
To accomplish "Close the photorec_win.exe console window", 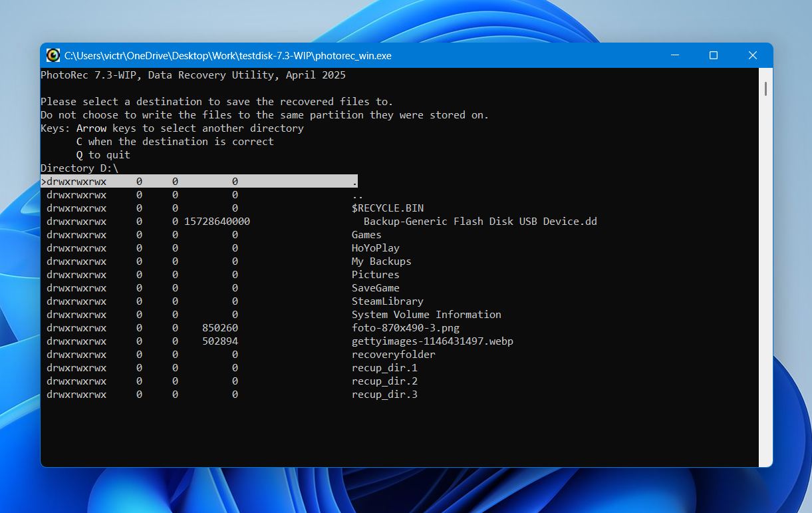I will (x=753, y=55).
